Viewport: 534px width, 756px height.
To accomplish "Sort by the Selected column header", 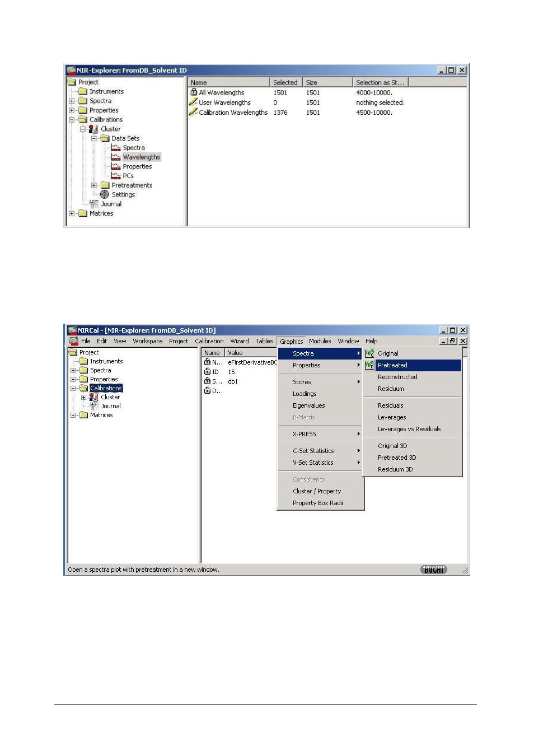I will 286,82.
